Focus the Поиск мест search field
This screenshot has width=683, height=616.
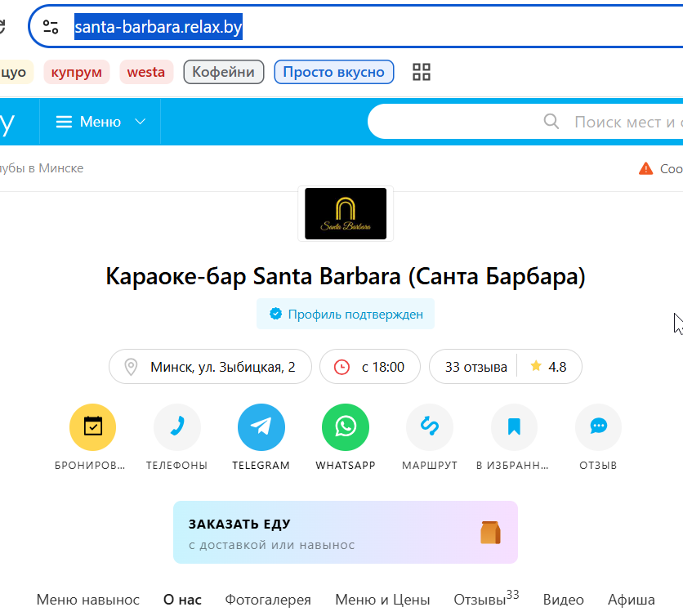[525, 122]
